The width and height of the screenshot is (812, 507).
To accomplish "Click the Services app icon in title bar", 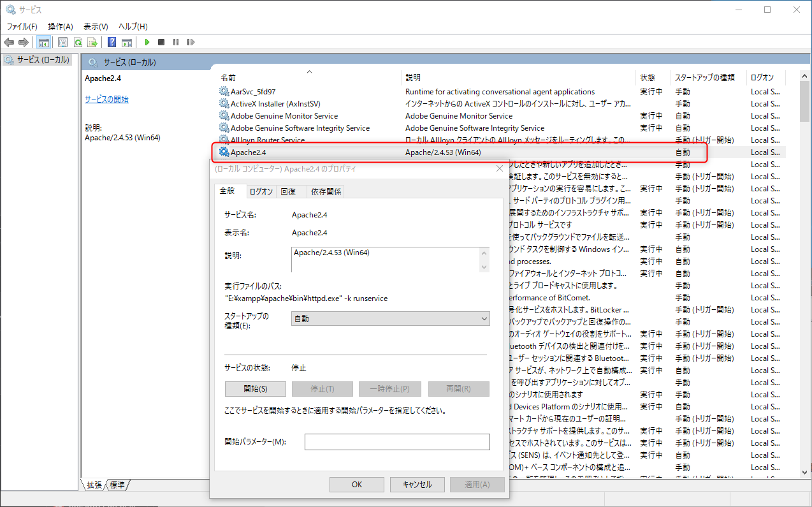I will (x=11, y=10).
